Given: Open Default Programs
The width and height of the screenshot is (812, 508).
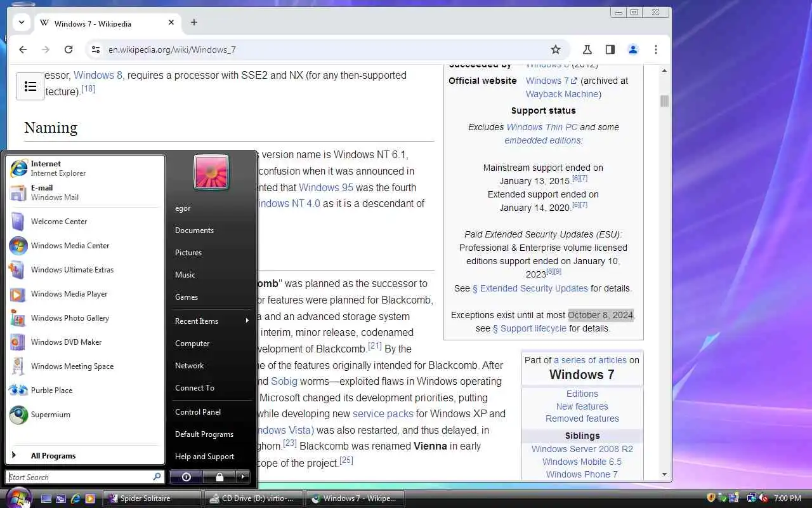Looking at the screenshot, I should [x=211, y=434].
